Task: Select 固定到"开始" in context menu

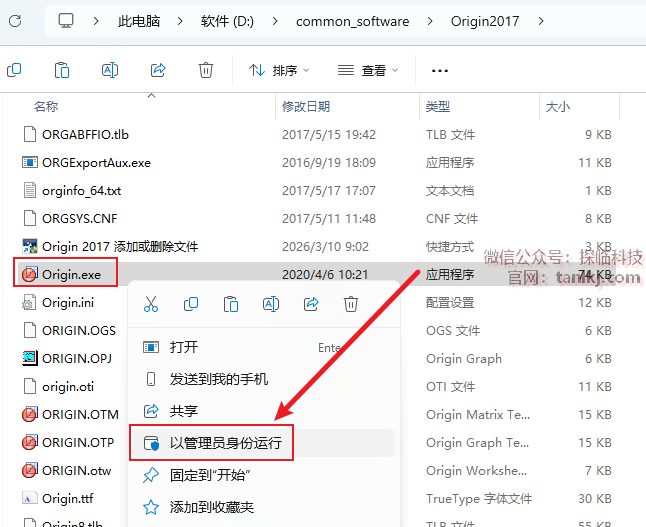Action: click(x=262, y=475)
